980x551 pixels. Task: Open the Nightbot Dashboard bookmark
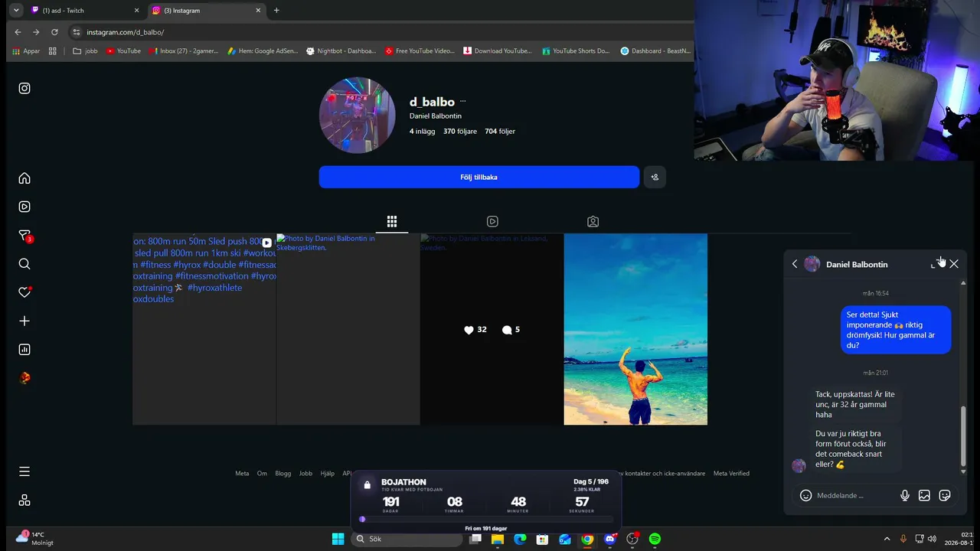(x=341, y=51)
